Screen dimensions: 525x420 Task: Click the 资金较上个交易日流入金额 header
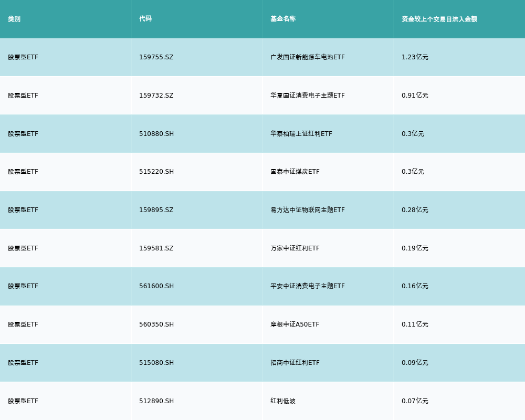click(439, 19)
